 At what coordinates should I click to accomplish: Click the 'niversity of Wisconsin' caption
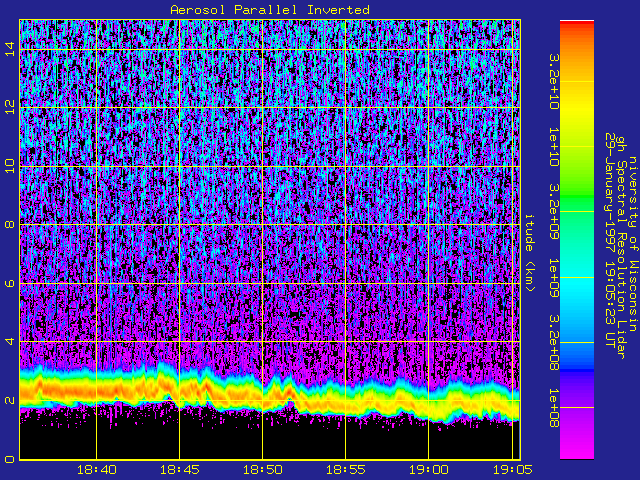[632, 244]
